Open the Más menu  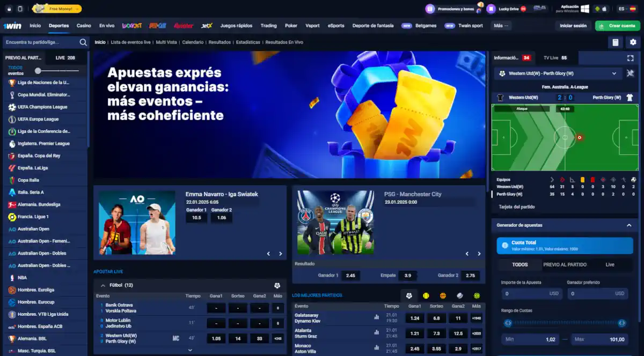click(x=502, y=26)
